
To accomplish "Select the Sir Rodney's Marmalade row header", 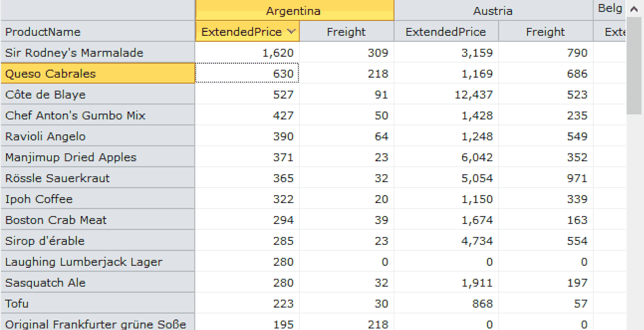I will [98, 53].
